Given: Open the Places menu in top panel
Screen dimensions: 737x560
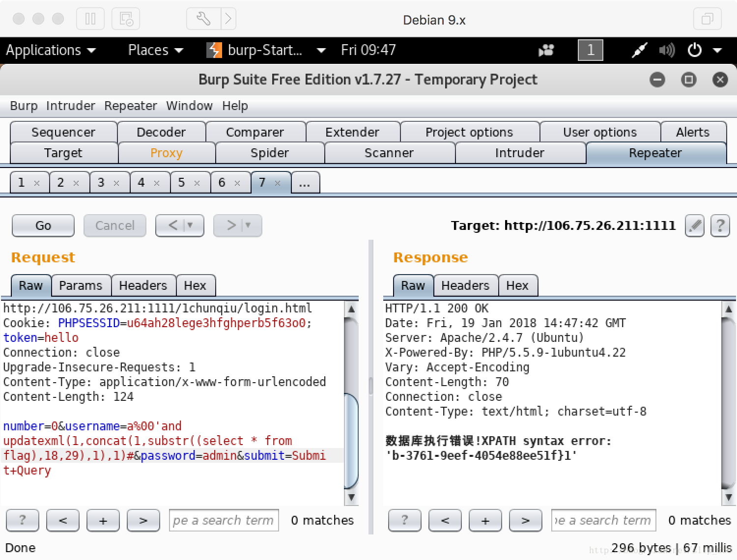Looking at the screenshot, I should click(x=155, y=50).
